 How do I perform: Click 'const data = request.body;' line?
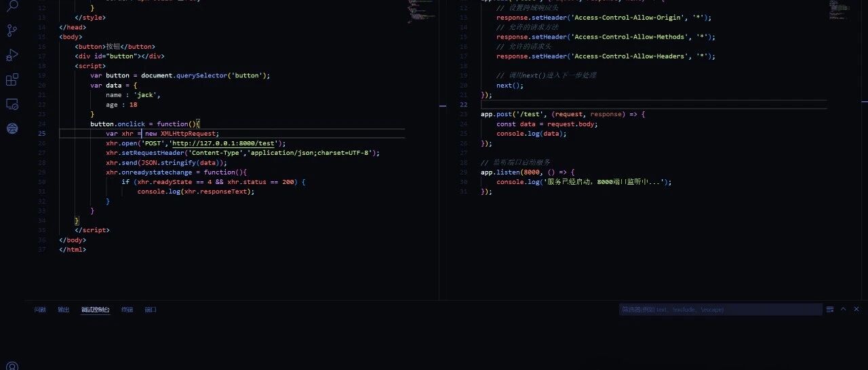pos(547,124)
